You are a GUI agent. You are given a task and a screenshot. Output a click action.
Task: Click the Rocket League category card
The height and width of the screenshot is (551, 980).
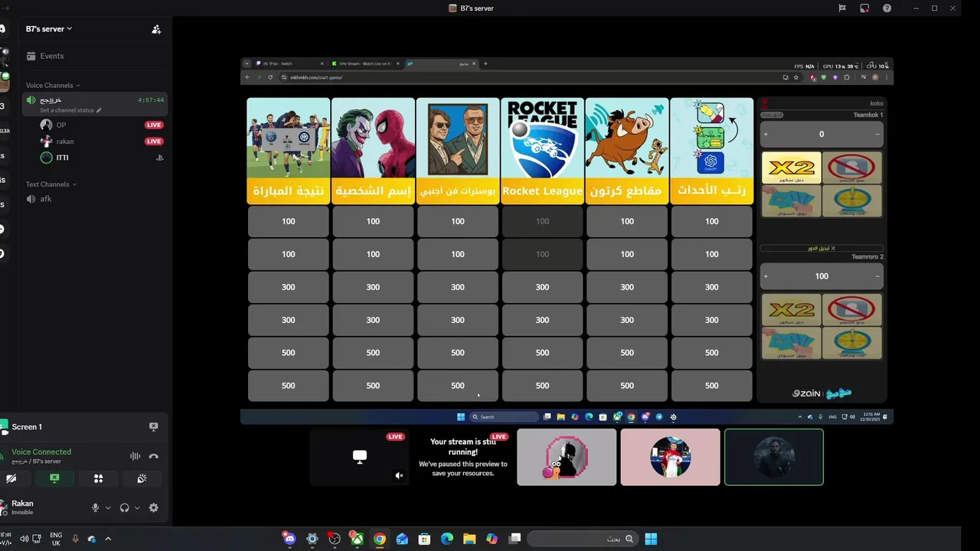[x=542, y=151]
